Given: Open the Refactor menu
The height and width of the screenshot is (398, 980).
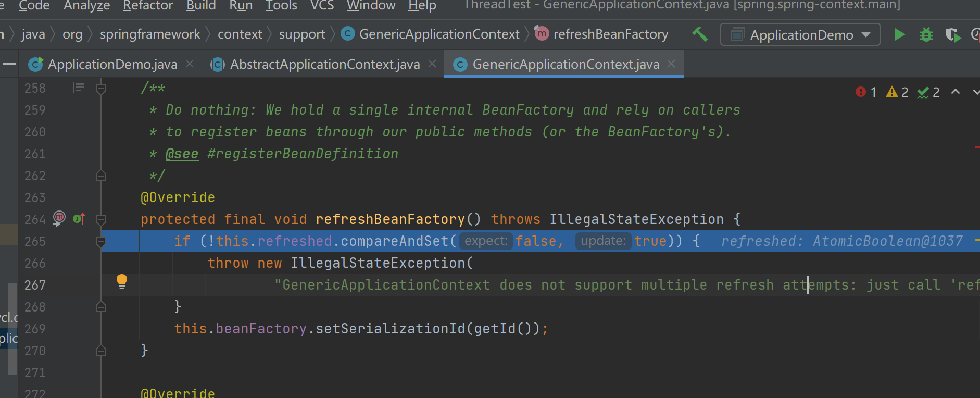Looking at the screenshot, I should (x=148, y=5).
